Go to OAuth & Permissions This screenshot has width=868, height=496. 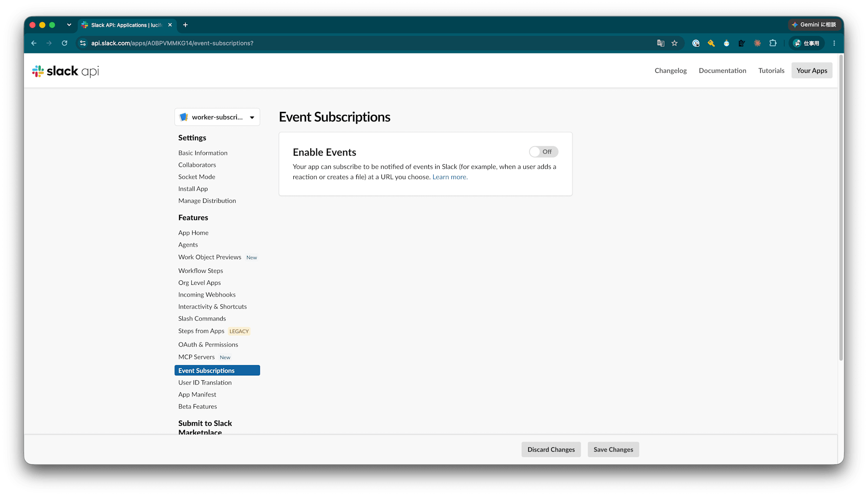coord(208,345)
